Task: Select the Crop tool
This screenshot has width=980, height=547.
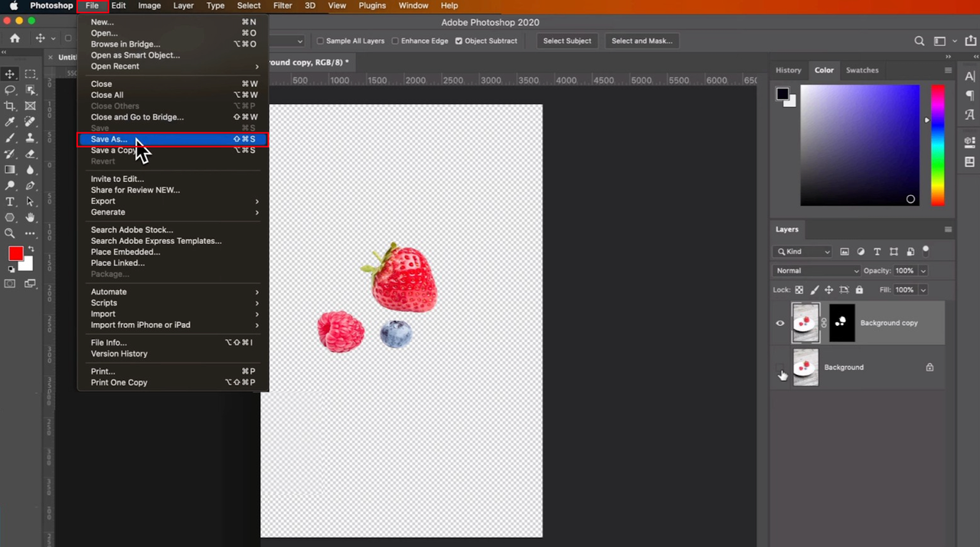Action: pyautogui.click(x=10, y=106)
